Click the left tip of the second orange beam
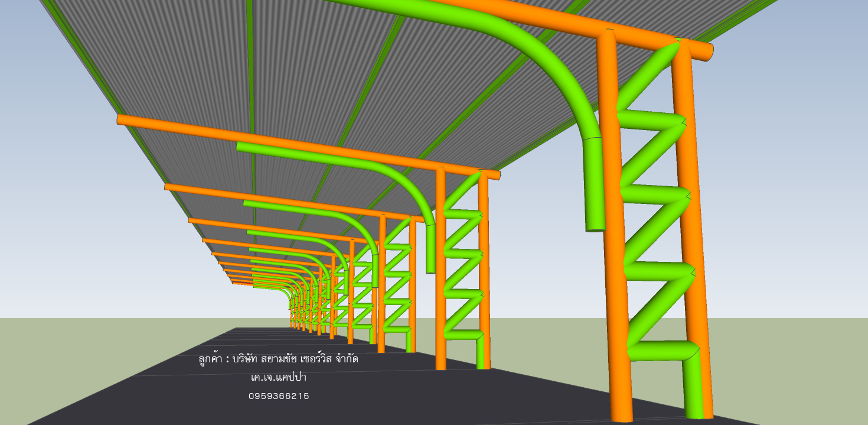Viewport: 868px width, 425px height. [120, 120]
